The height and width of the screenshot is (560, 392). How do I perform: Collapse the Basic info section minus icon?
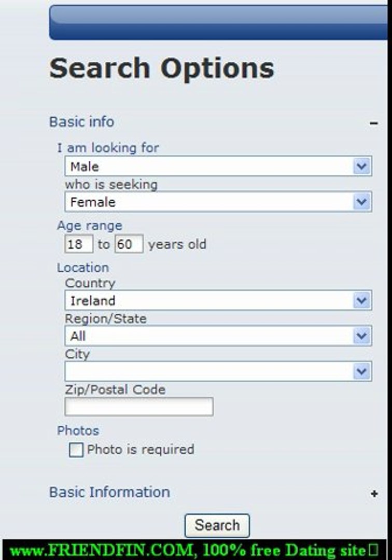pyautogui.click(x=373, y=123)
